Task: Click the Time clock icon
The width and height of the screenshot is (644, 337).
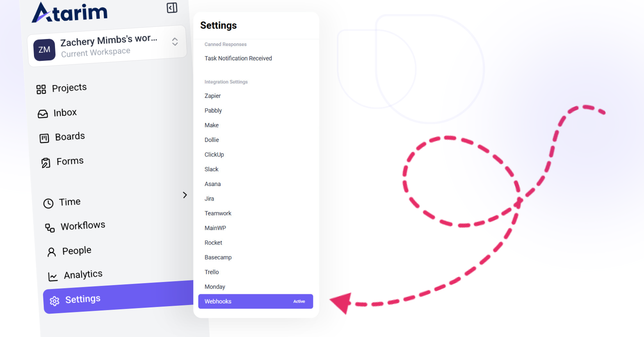Action: (48, 203)
